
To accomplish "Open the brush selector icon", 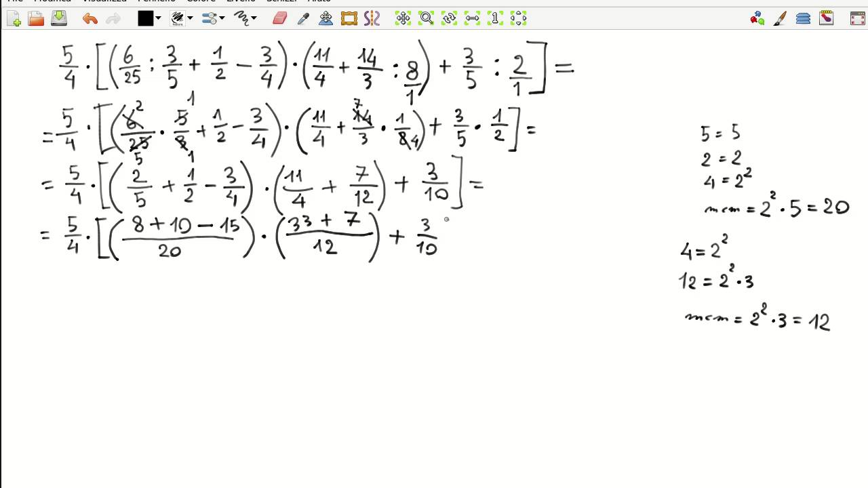I will 178,18.
